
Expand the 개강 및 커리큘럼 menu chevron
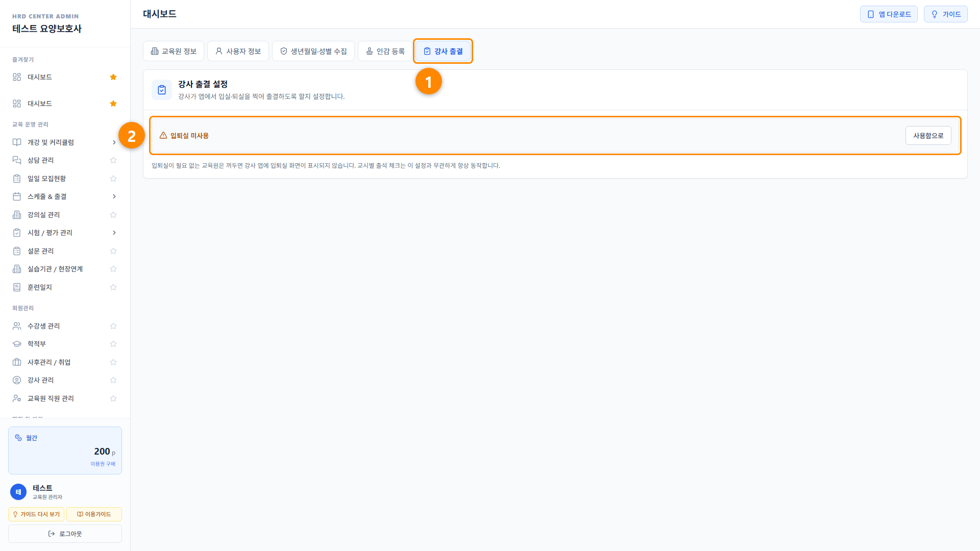point(114,142)
